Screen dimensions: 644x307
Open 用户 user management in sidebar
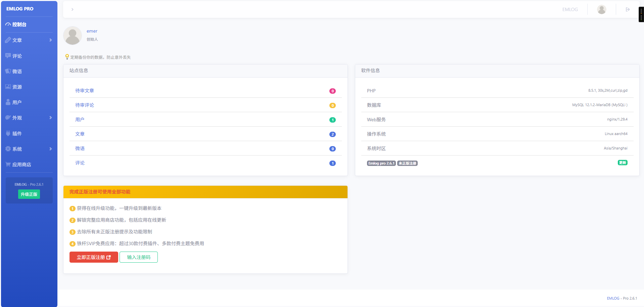coord(17,102)
